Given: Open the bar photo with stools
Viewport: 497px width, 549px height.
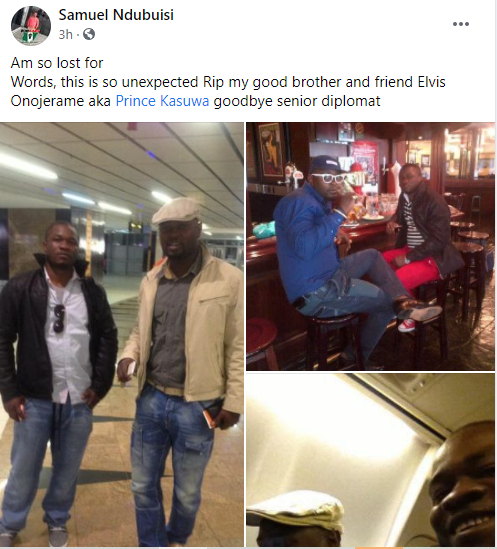Looking at the screenshot, I should 370,246.
